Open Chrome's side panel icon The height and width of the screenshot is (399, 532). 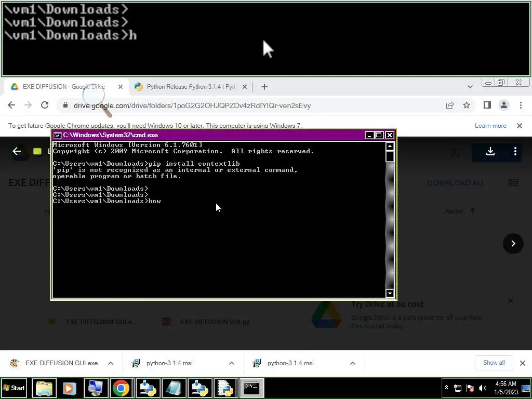point(487,105)
